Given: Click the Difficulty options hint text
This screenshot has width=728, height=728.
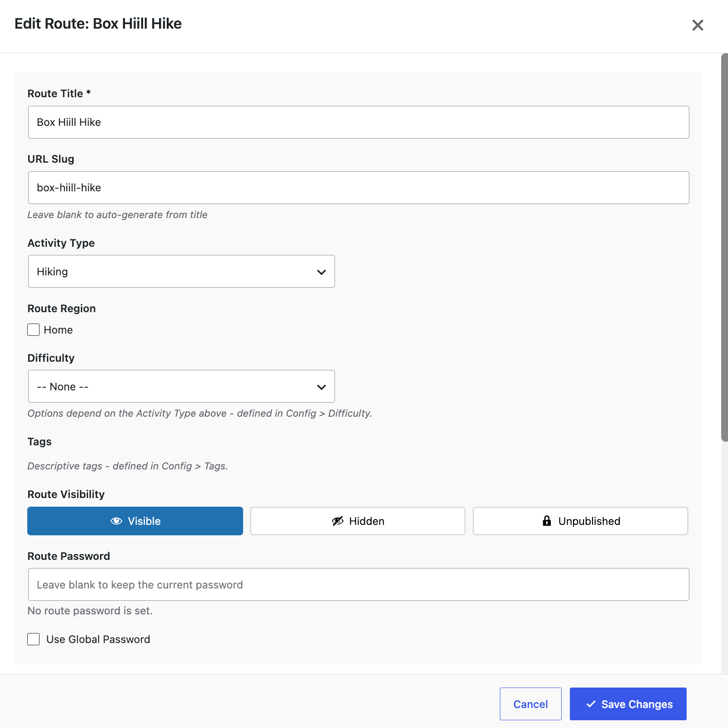Looking at the screenshot, I should [199, 413].
